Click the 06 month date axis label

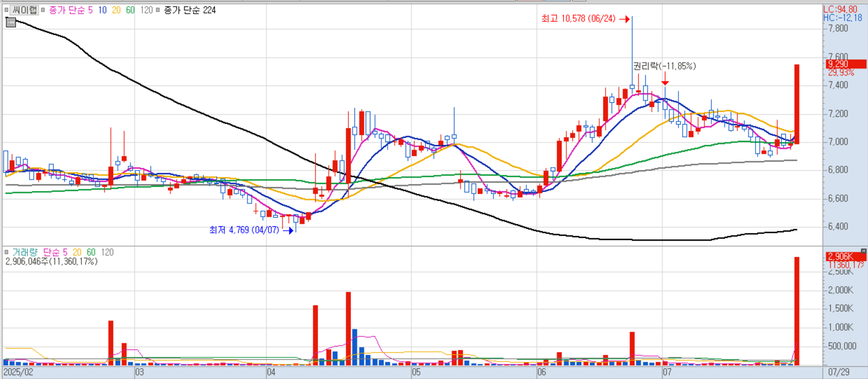coord(541,372)
